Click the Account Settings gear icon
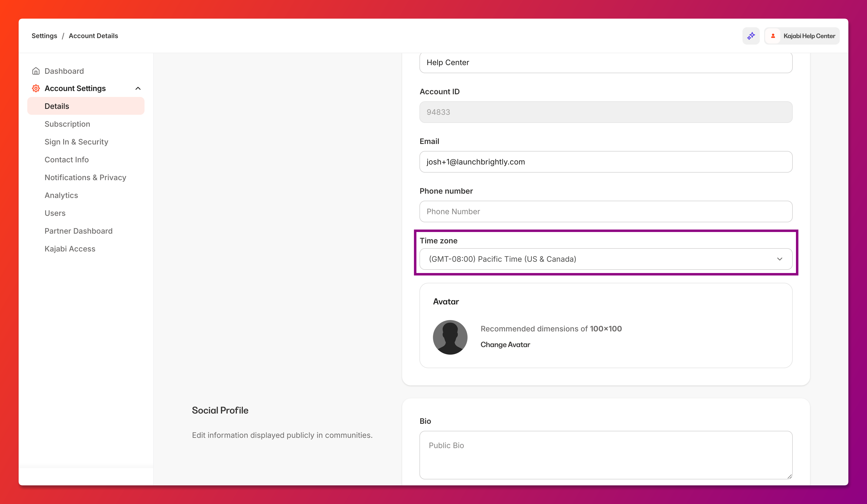The height and width of the screenshot is (504, 867). point(36,88)
